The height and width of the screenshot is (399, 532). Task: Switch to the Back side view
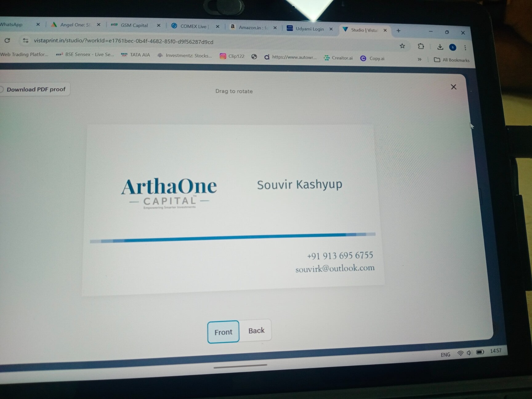(x=256, y=331)
